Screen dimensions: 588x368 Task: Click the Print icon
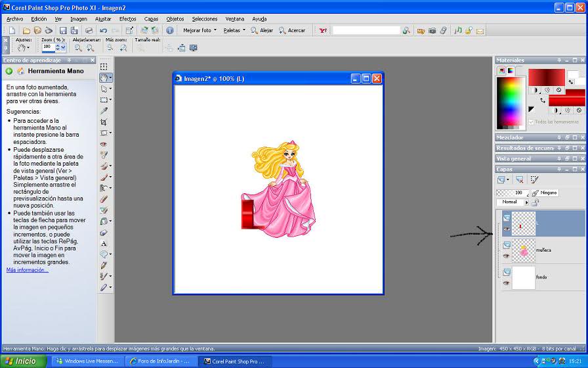click(x=89, y=30)
